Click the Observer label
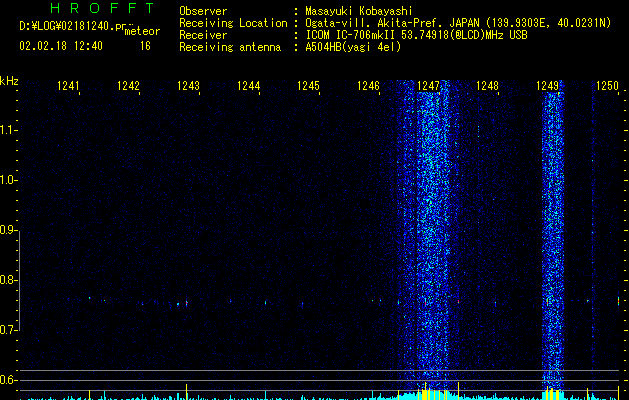The width and height of the screenshot is (629, 400). (203, 11)
